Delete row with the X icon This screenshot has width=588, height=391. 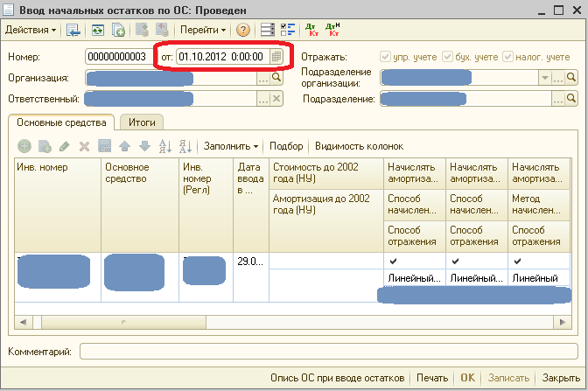84,146
